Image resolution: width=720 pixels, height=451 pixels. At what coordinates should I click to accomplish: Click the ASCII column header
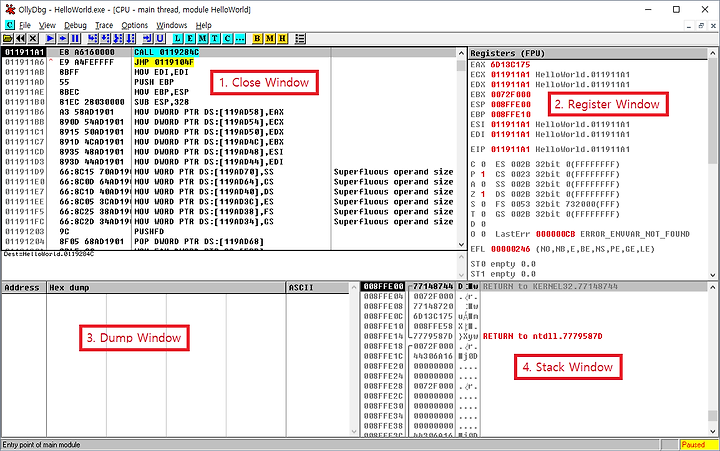pos(318,288)
